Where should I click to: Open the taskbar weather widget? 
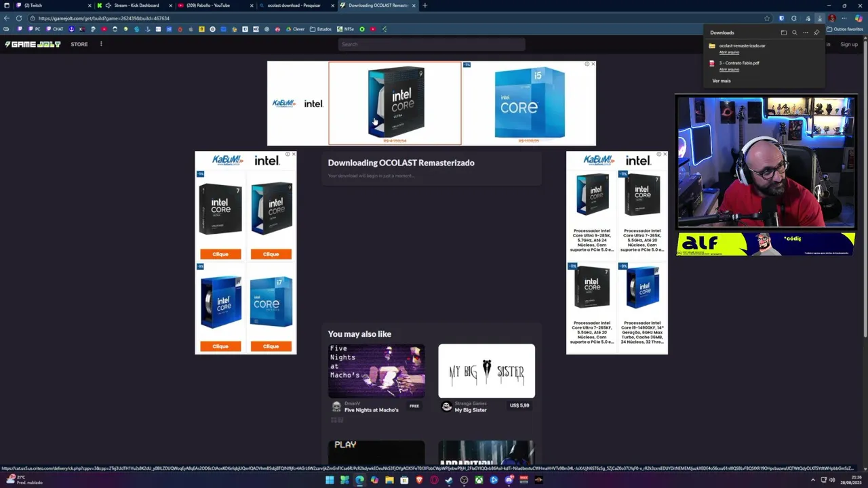point(24,480)
